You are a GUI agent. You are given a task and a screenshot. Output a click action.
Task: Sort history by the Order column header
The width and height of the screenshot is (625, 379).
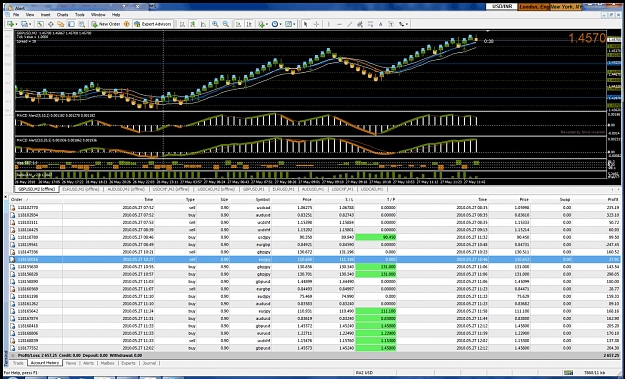click(35, 199)
